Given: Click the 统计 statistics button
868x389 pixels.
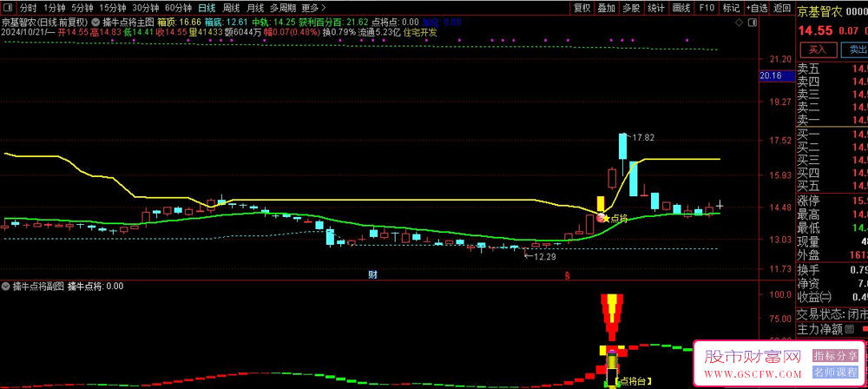Looking at the screenshot, I should [x=656, y=8].
